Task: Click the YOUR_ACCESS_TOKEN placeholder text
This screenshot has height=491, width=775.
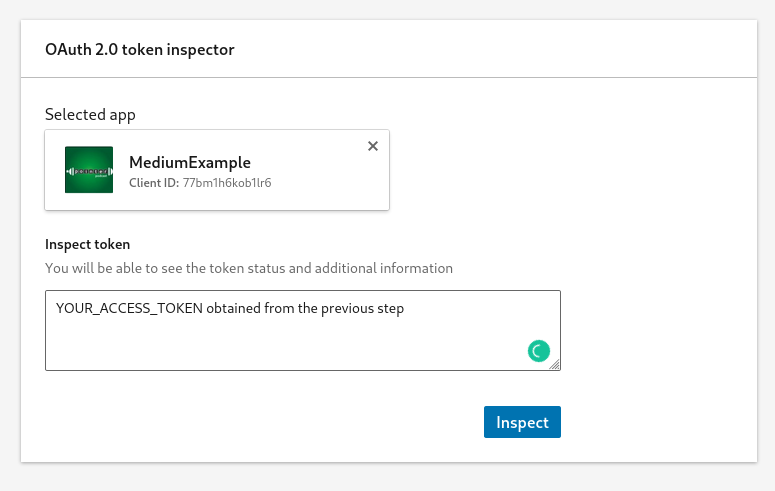Action: [129, 308]
